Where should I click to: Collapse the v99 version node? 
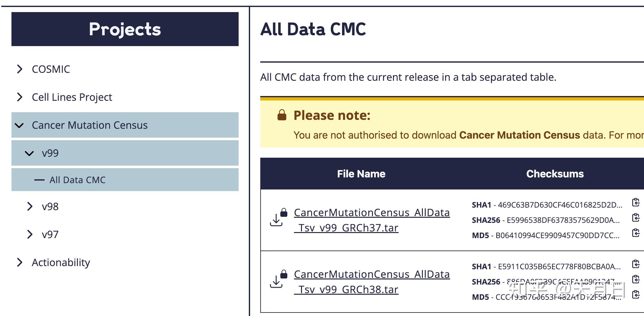29,154
